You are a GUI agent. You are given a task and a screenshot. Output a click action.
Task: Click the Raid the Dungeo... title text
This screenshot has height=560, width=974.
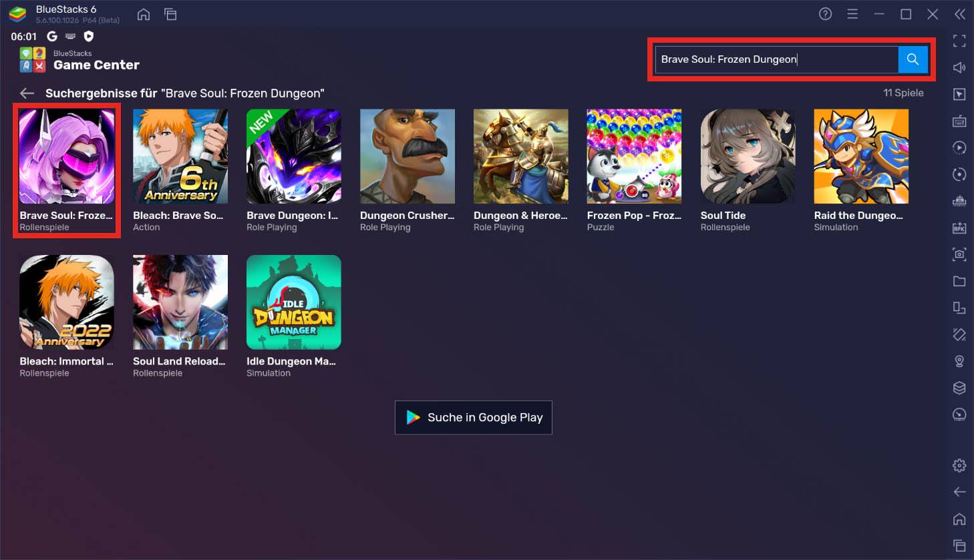[858, 216]
